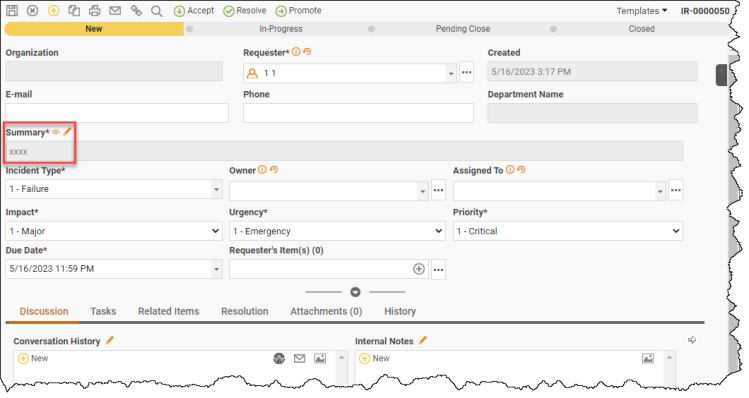The image size is (749, 398).
Task: Click the copy/duplicate toolbar icon
Action: click(74, 11)
